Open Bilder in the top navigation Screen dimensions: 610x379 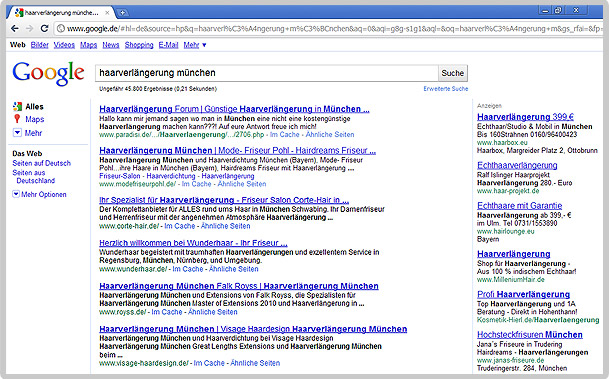tap(40, 45)
